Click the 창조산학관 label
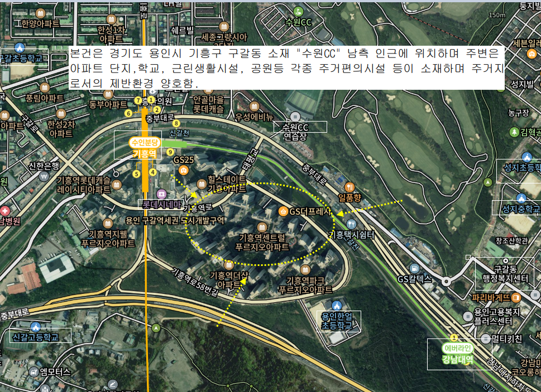541x392 pixels. 511,241
